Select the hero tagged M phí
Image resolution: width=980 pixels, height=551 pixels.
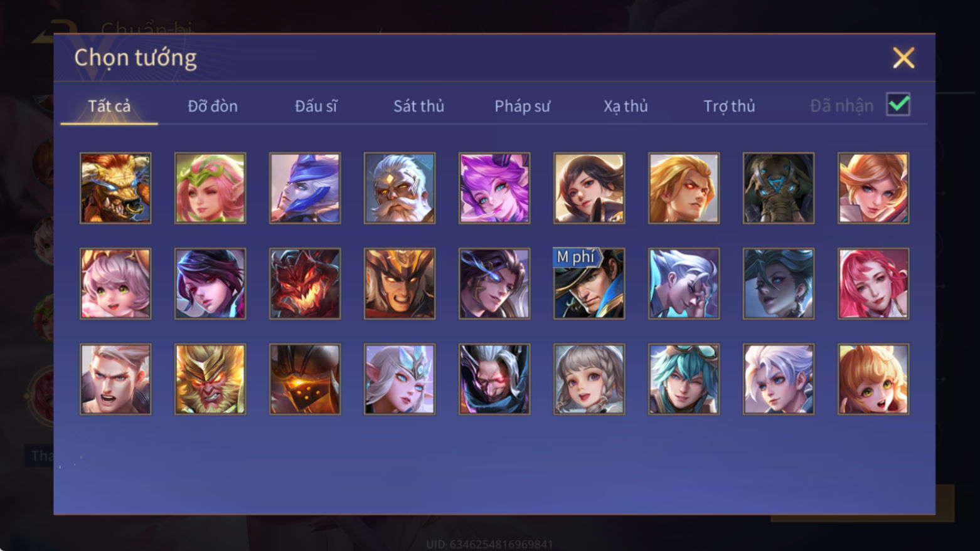click(x=589, y=283)
